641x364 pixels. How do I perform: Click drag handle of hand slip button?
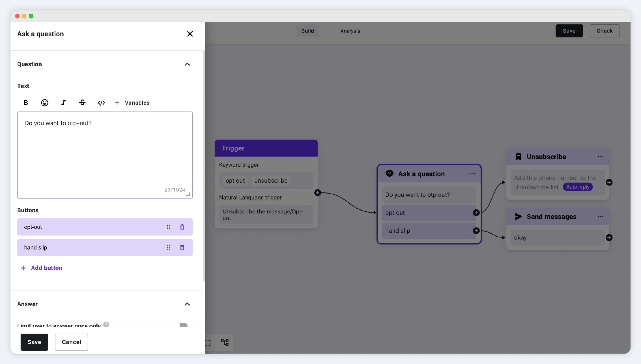point(168,248)
